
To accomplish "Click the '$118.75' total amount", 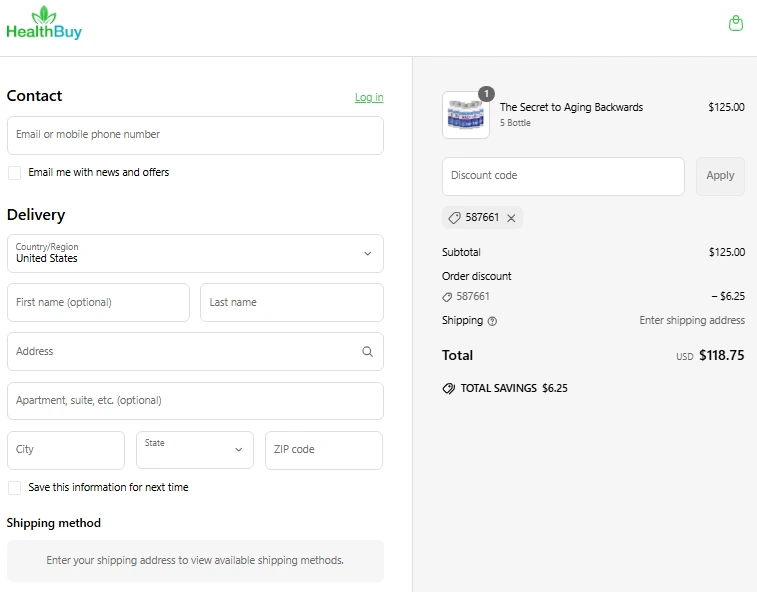I will click(x=722, y=355).
